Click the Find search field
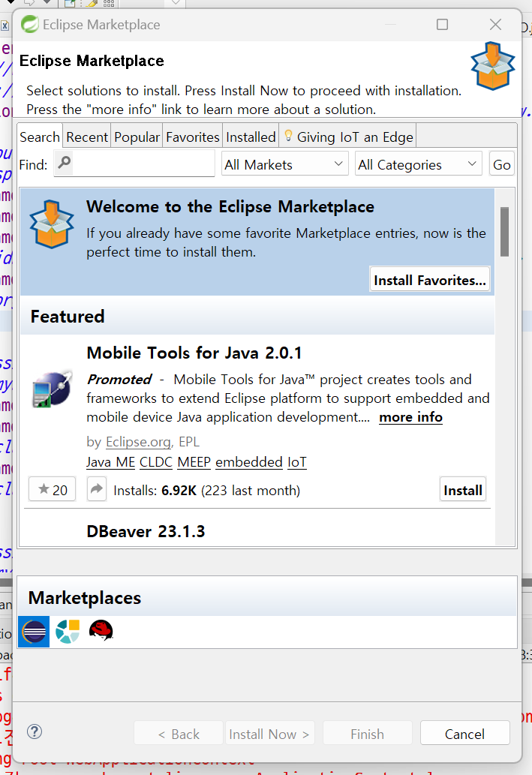The image size is (532, 775). coord(134,163)
